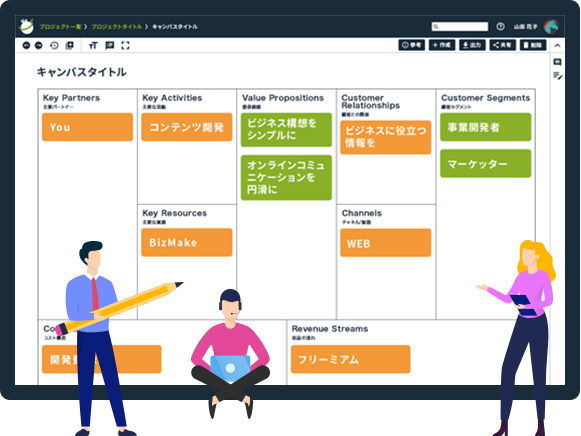Open the edit notes sidebar icon
This screenshot has width=581, height=436.
point(557,76)
